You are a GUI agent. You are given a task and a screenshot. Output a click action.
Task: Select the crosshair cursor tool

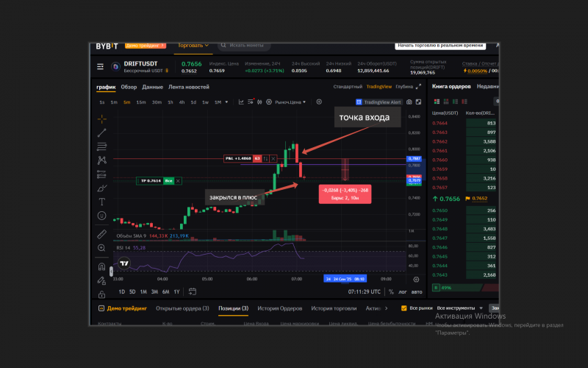(x=101, y=119)
